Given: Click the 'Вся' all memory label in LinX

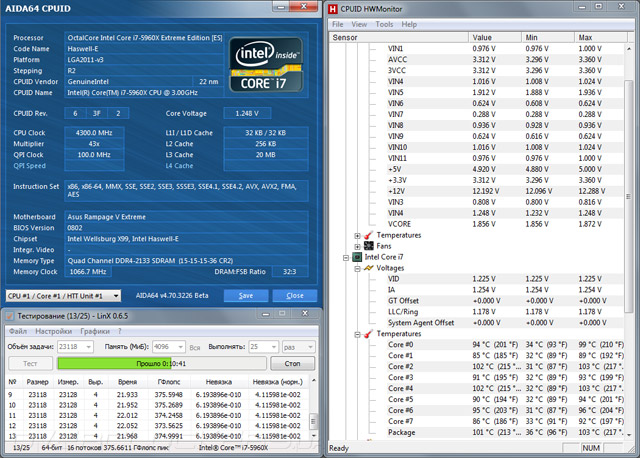Looking at the screenshot, I should click(x=195, y=347).
